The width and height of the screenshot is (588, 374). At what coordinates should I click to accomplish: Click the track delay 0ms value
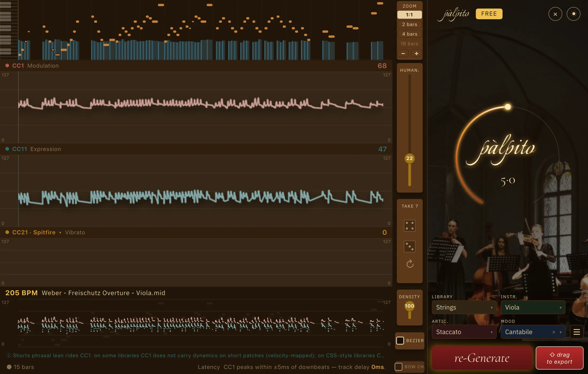[378, 367]
